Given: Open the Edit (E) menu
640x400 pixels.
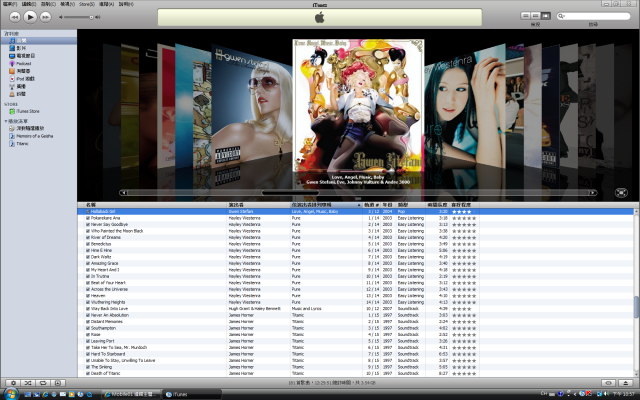Looking at the screenshot, I should click(x=29, y=4).
